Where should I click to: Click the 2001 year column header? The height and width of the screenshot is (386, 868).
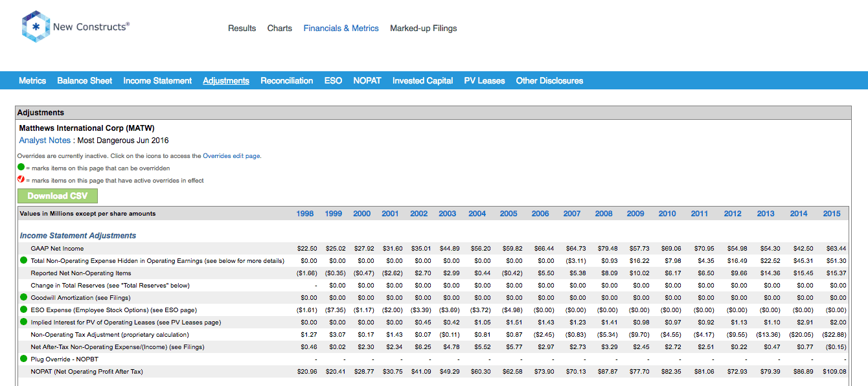coord(391,214)
